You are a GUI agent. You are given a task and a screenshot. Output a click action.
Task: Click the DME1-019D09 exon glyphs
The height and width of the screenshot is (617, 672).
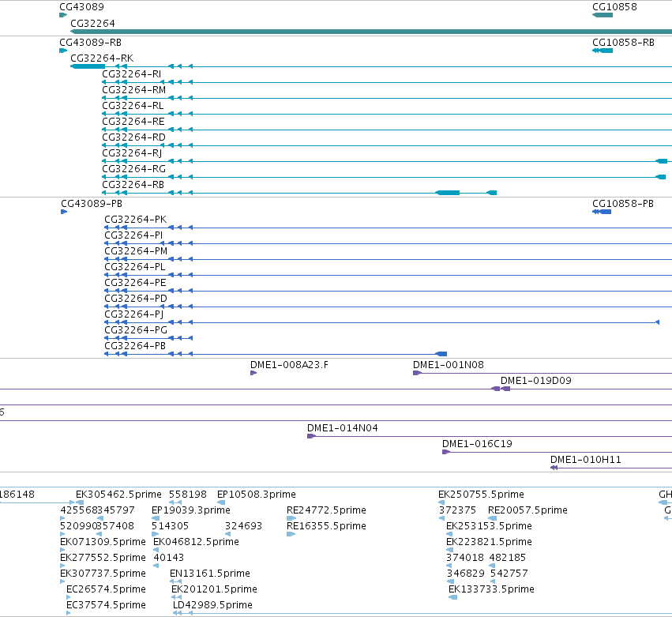pyautogui.click(x=500, y=389)
